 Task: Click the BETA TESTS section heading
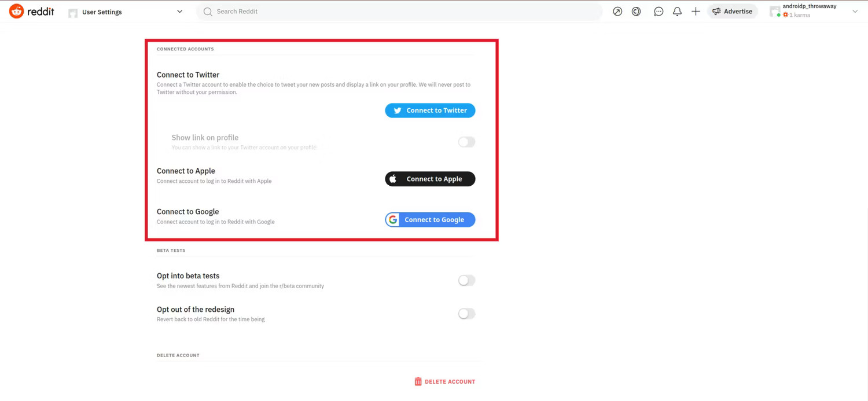(171, 251)
